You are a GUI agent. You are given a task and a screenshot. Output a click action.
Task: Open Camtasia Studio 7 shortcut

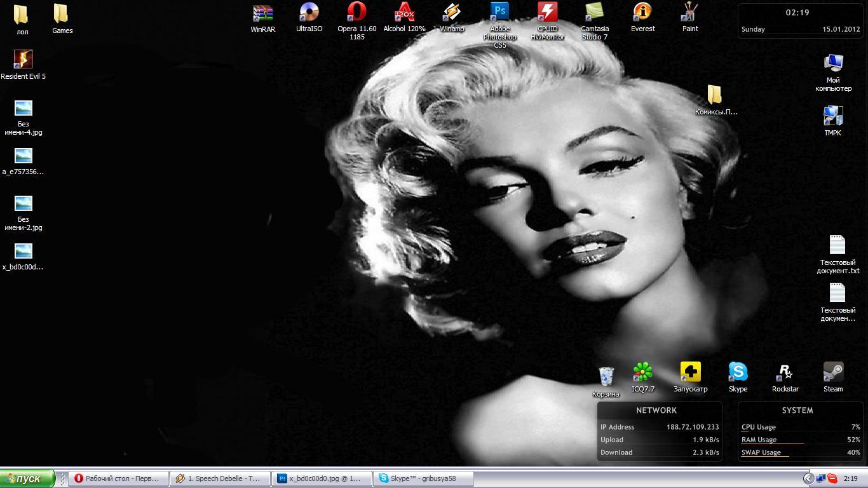coord(595,13)
